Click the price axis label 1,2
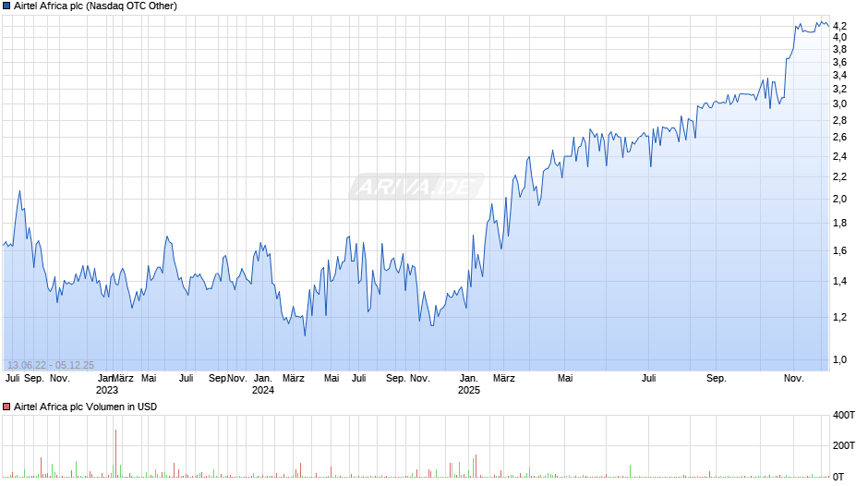This screenshot has height=486, width=868. click(839, 318)
